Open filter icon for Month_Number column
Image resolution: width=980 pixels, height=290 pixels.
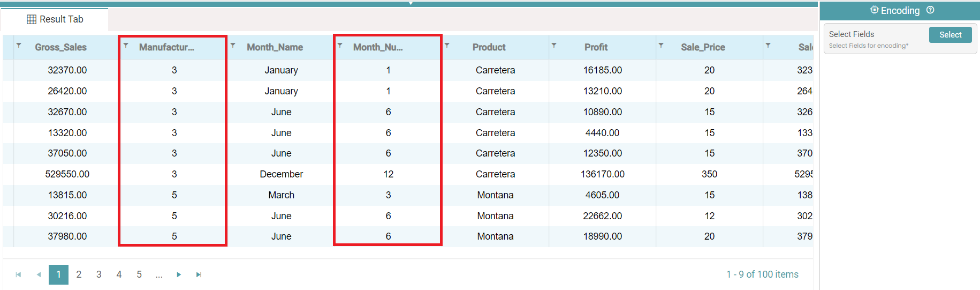coord(340,46)
